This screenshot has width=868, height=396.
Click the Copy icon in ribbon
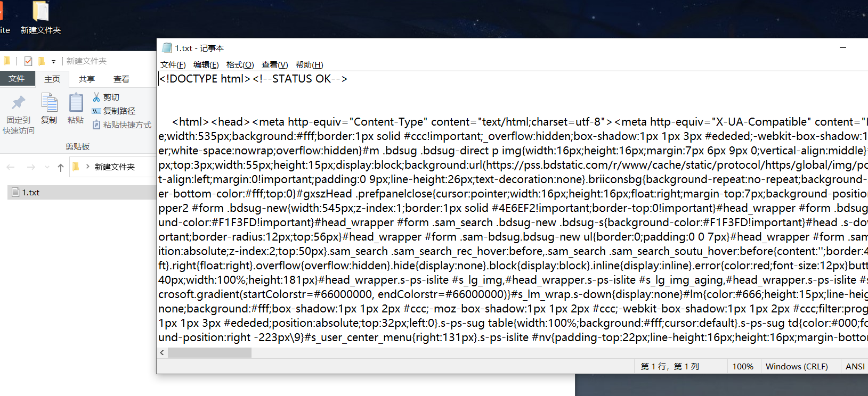coord(49,102)
